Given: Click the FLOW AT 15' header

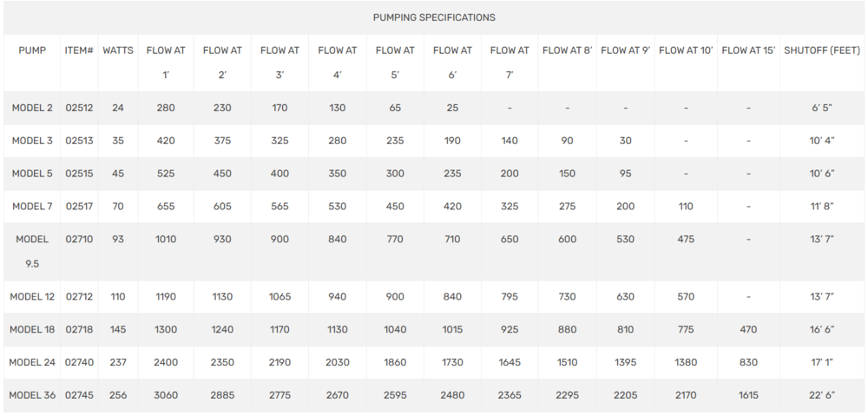Looking at the screenshot, I should 748,50.
